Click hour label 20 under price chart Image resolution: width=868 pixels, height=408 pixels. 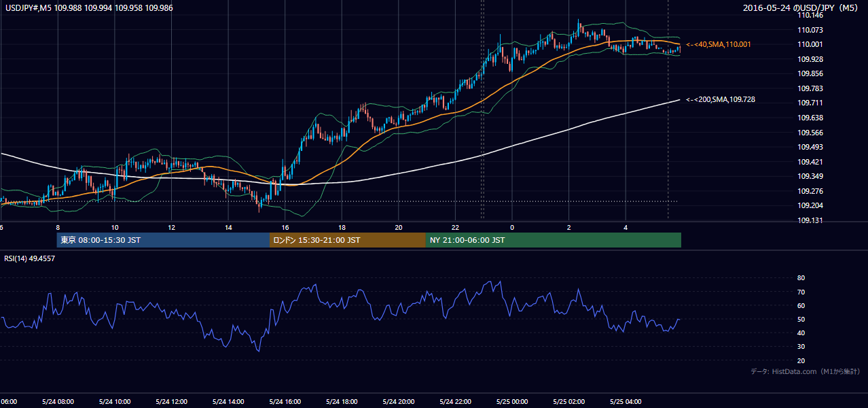(398, 227)
